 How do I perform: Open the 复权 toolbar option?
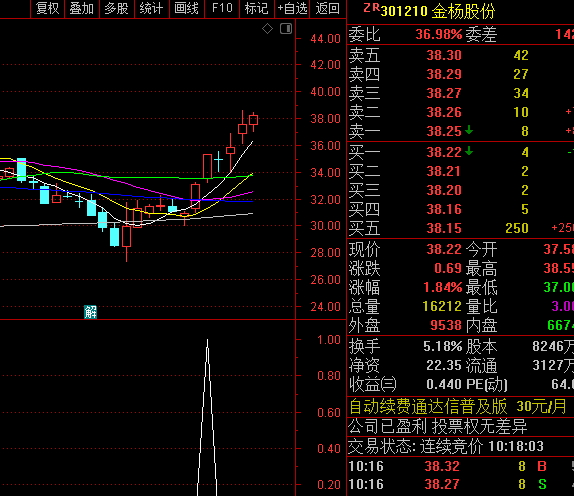click(48, 8)
